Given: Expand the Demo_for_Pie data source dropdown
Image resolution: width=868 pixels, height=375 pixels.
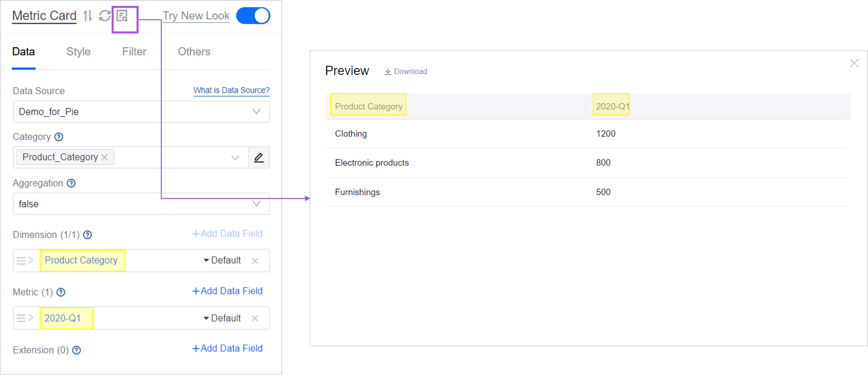Looking at the screenshot, I should point(256,112).
